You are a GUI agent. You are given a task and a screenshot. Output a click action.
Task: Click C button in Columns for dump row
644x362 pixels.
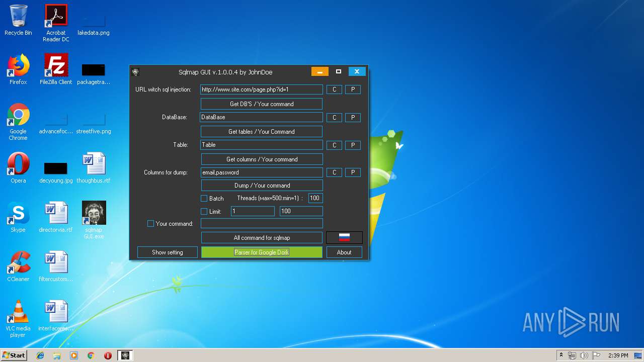pos(335,172)
